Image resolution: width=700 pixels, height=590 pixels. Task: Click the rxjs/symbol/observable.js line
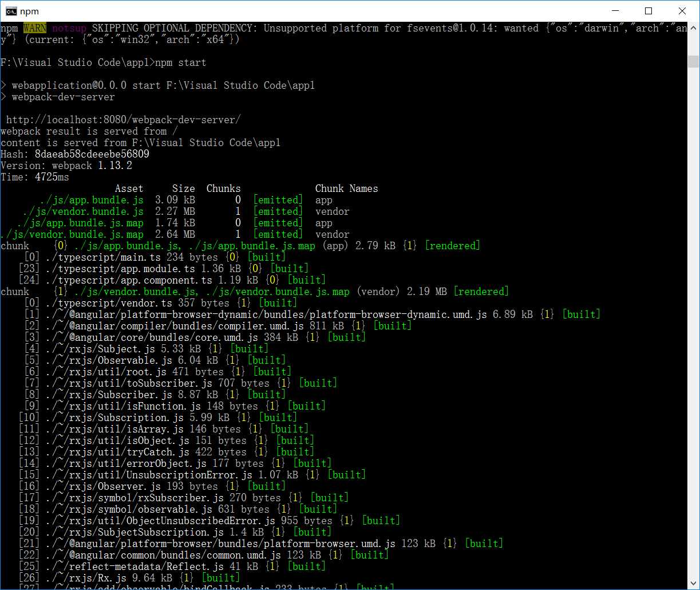(177, 509)
